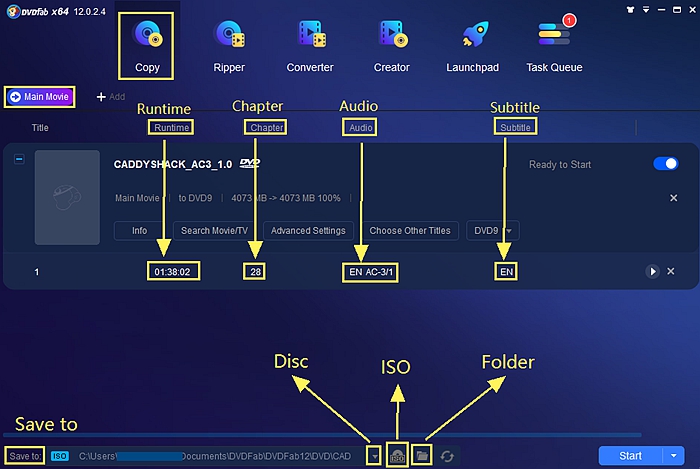
Task: Select the Folder output icon
Action: coord(422,456)
